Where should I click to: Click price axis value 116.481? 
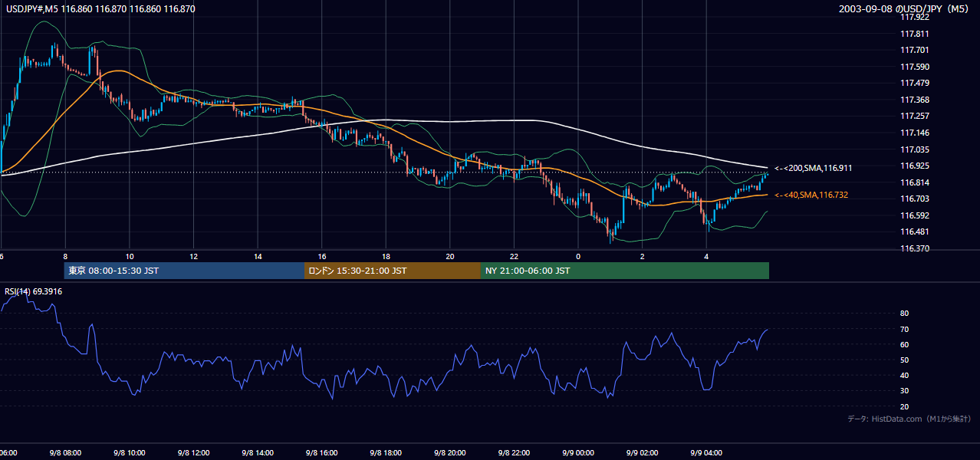[x=915, y=232]
